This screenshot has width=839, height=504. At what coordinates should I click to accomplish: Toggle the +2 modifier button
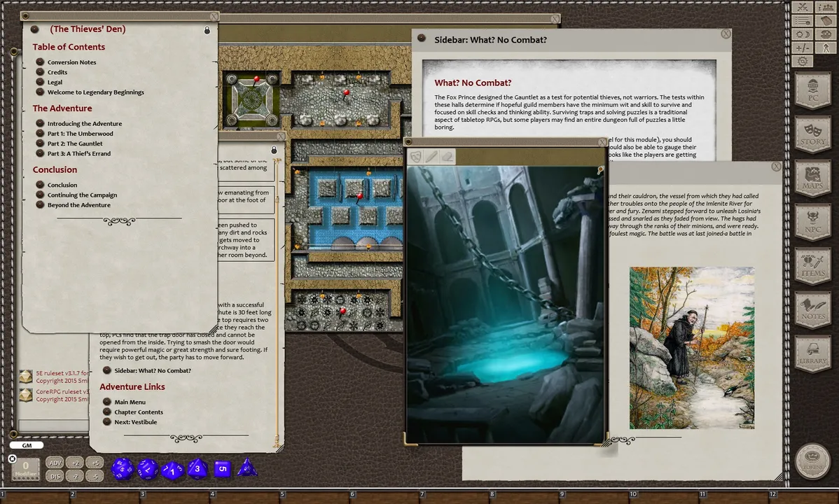coord(76,463)
